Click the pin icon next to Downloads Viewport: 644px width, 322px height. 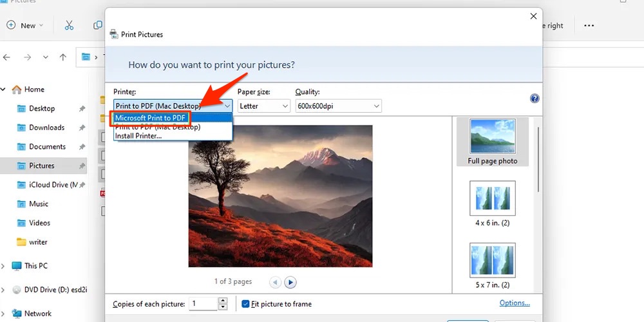pos(82,128)
